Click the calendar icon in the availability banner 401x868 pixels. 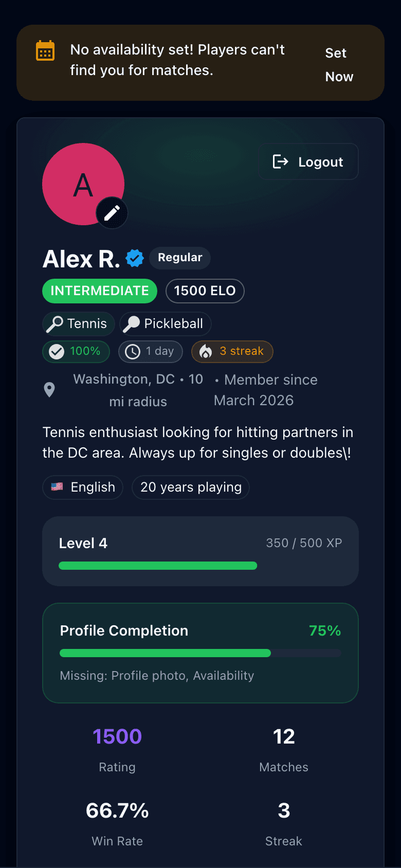point(45,50)
